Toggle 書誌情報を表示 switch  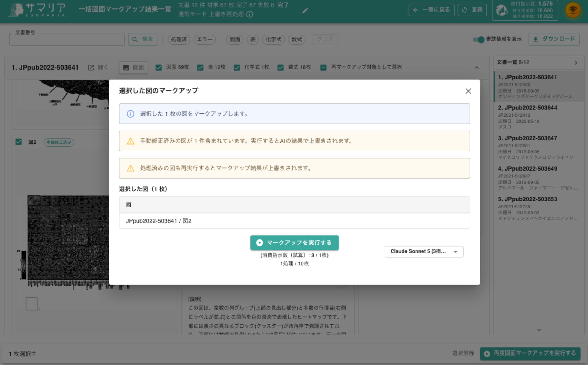point(479,40)
